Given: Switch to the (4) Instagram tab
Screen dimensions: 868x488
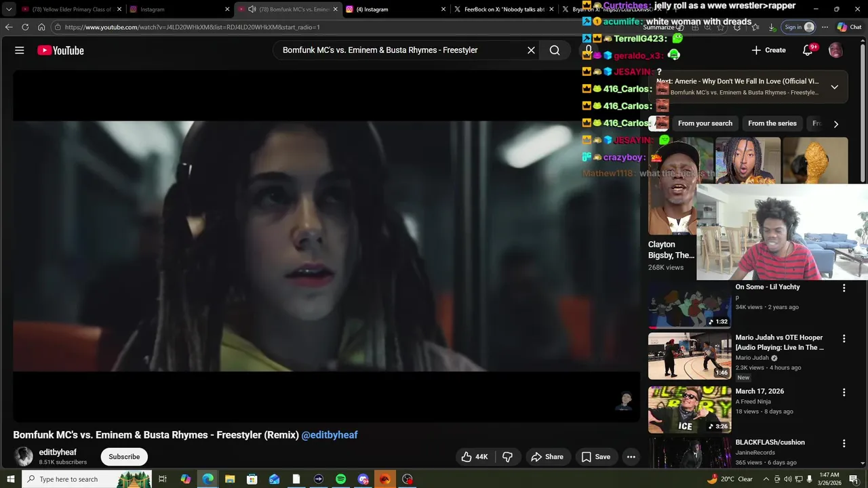Looking at the screenshot, I should (396, 9).
